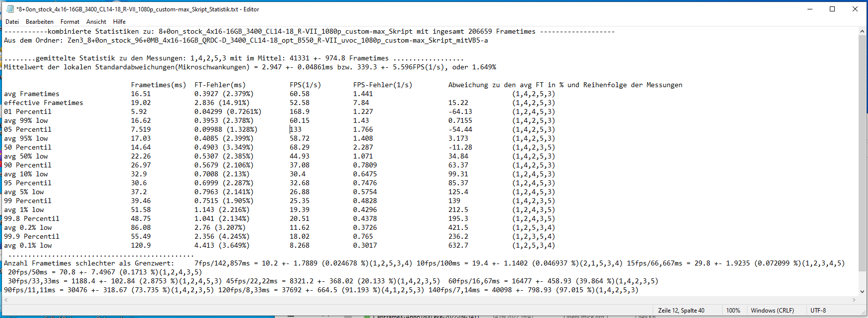Click the 'Anzahl Frametimes schlechter als Grenzwert:' text
Screen dimensions: 868x318
[89, 264]
